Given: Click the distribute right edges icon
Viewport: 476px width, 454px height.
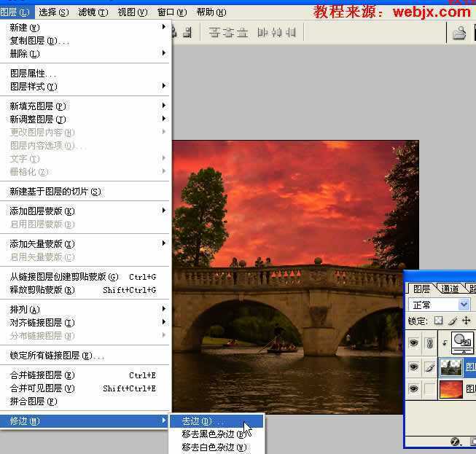Looking at the screenshot, I should pos(291,33).
